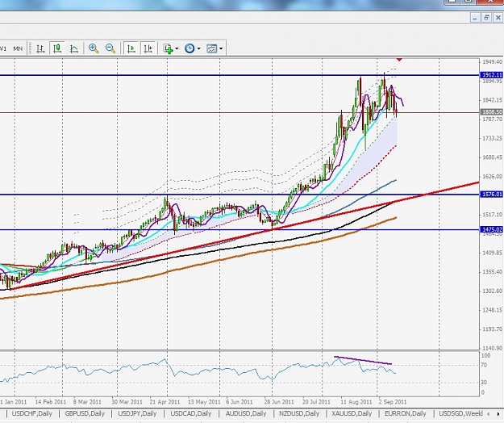
Task: Switch to USDJPY,Daily tab
Action: (x=137, y=413)
